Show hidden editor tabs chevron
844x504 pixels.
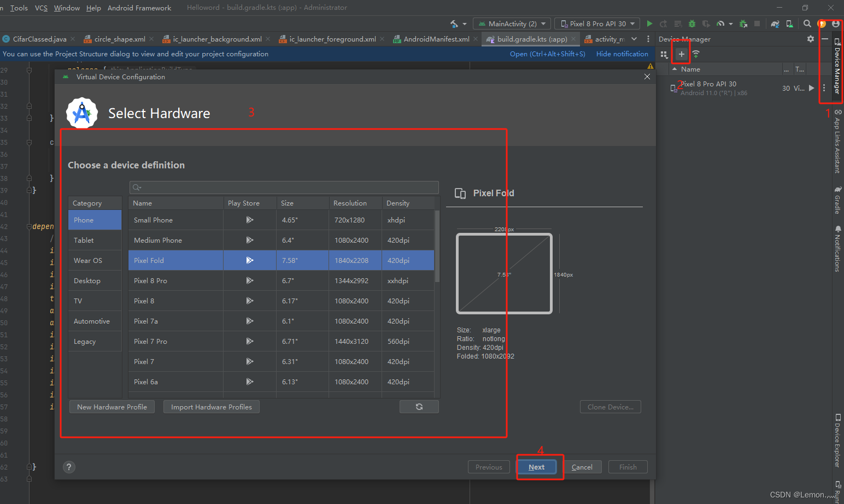(x=634, y=39)
